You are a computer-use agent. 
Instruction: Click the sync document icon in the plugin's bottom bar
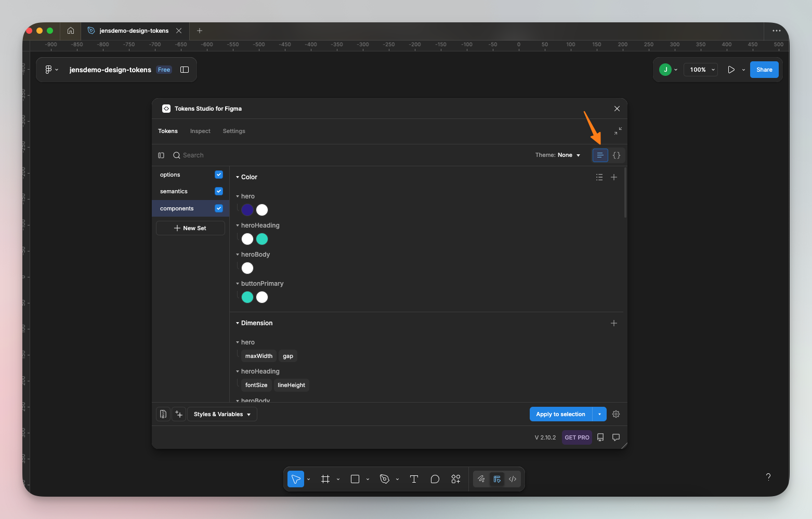163,414
